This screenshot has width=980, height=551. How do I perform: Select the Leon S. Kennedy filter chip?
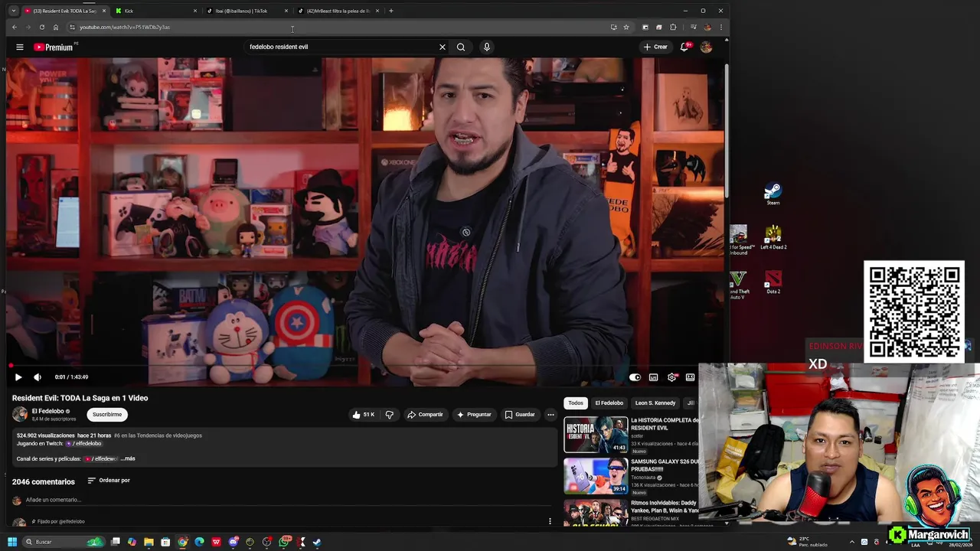(x=655, y=403)
